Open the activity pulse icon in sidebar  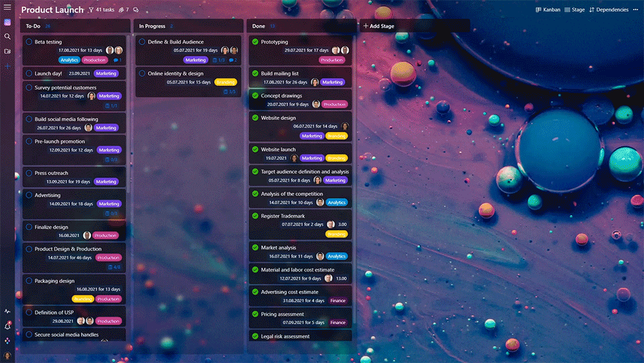(x=7, y=311)
